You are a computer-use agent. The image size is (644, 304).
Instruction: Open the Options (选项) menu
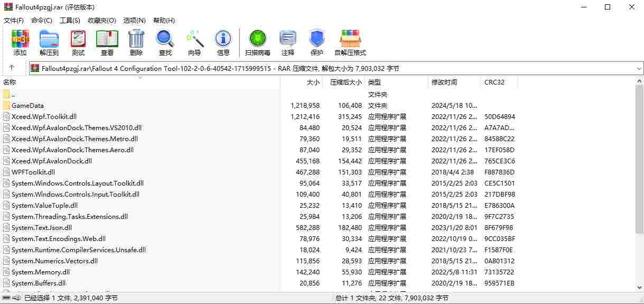[134, 20]
